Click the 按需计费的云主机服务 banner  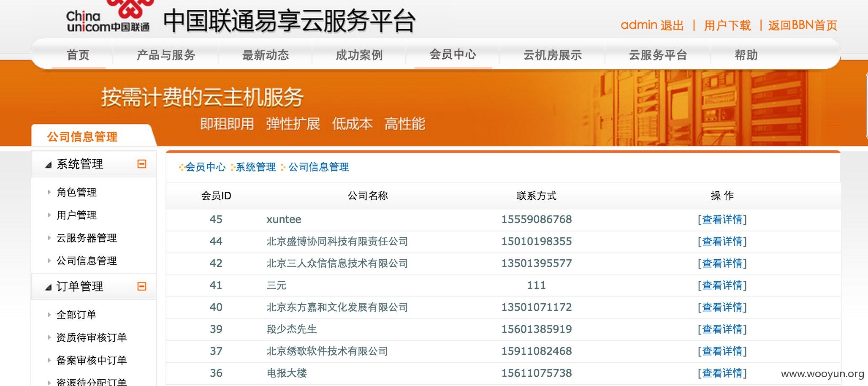[202, 98]
